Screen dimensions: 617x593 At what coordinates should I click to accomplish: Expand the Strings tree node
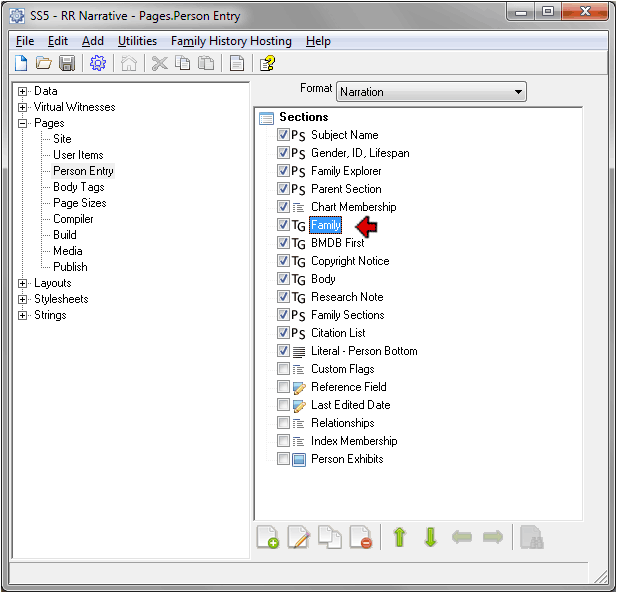click(22, 315)
